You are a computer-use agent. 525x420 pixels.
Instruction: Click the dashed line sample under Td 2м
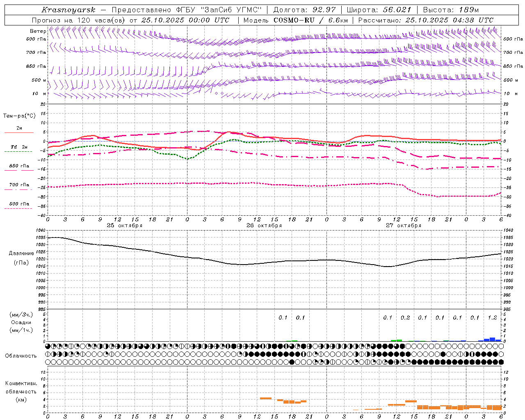click(x=18, y=152)
